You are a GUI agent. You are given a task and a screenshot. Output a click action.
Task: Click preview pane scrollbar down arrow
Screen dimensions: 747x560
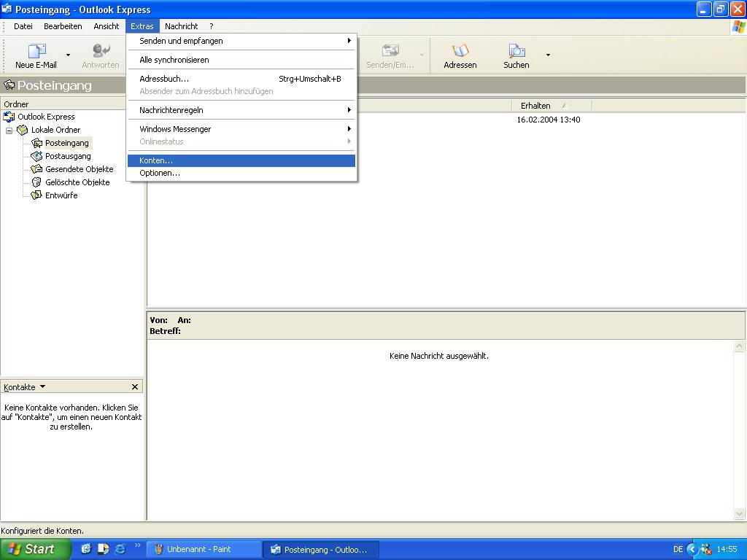[x=740, y=514]
